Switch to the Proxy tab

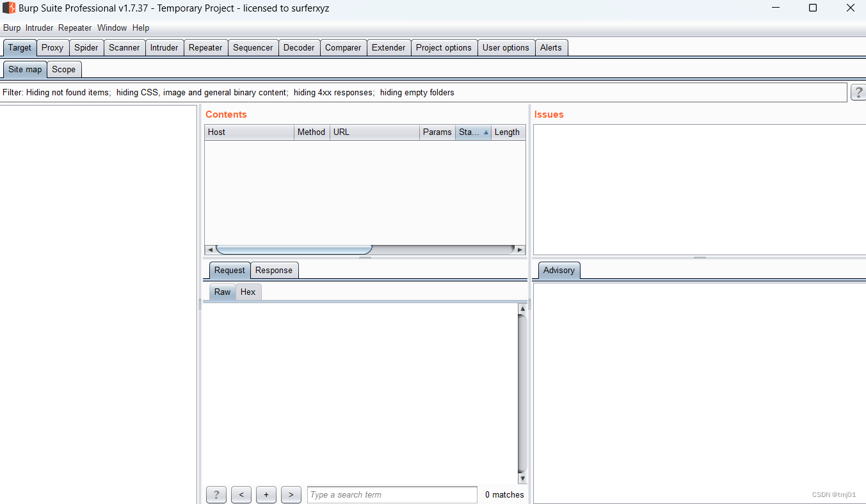(52, 47)
